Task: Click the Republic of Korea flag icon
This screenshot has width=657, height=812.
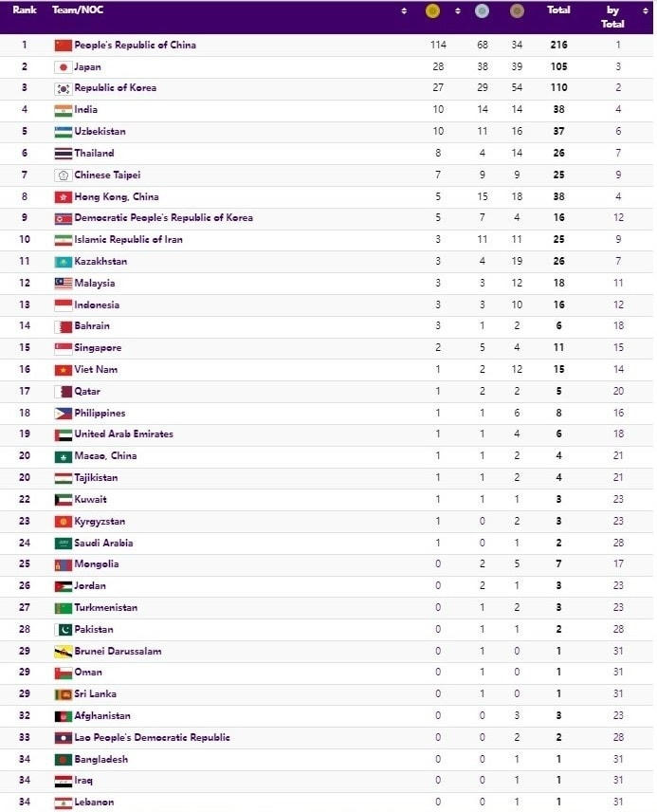Action: (63, 88)
